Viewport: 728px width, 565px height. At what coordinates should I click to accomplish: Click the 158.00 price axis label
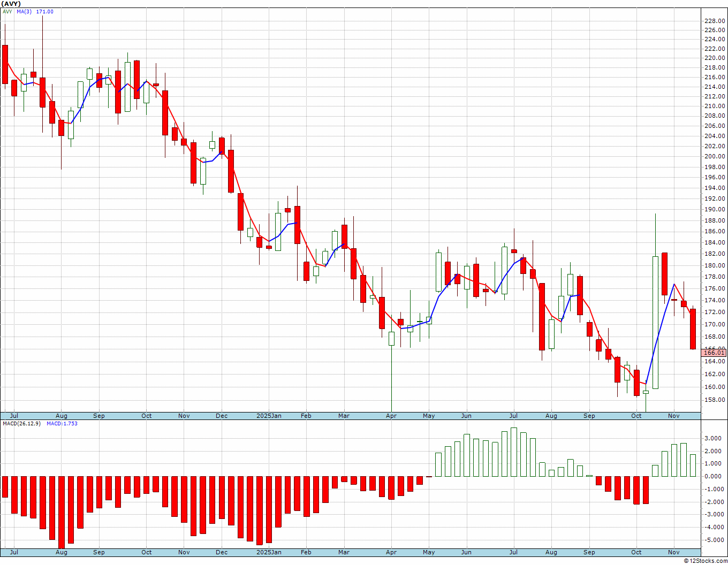click(715, 400)
